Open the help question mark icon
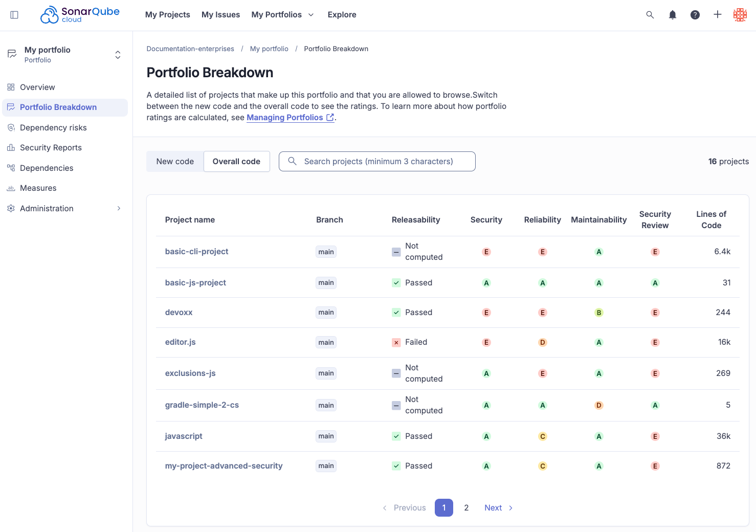Viewport: 756px width, 532px height. [x=695, y=15]
